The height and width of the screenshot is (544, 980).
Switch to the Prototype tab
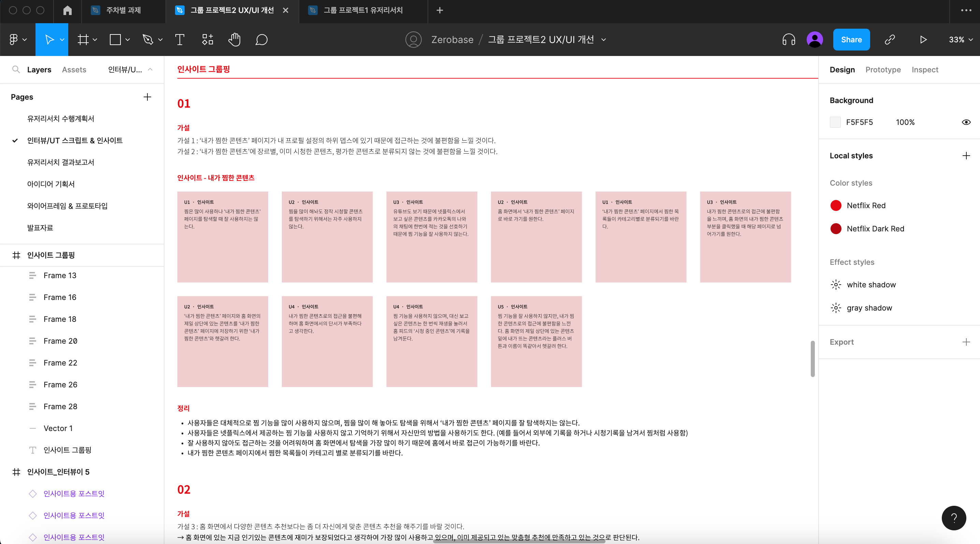883,70
